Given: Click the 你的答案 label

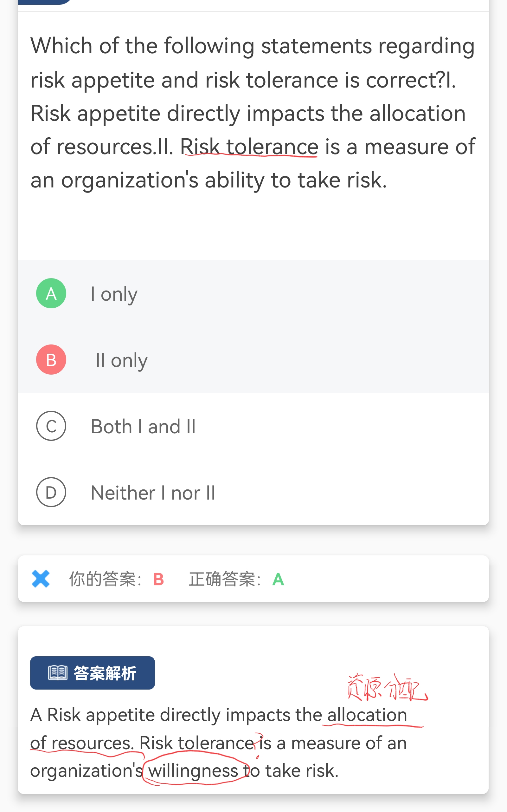Looking at the screenshot, I should tap(105, 579).
